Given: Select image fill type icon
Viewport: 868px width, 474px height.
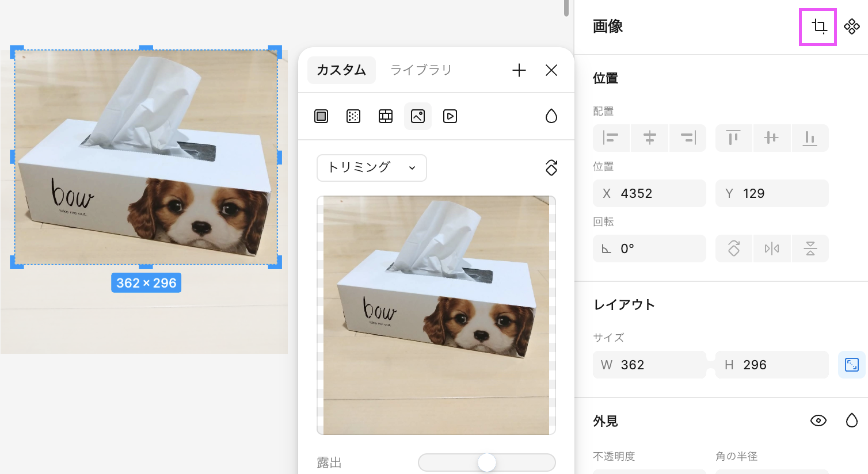Looking at the screenshot, I should tap(418, 116).
